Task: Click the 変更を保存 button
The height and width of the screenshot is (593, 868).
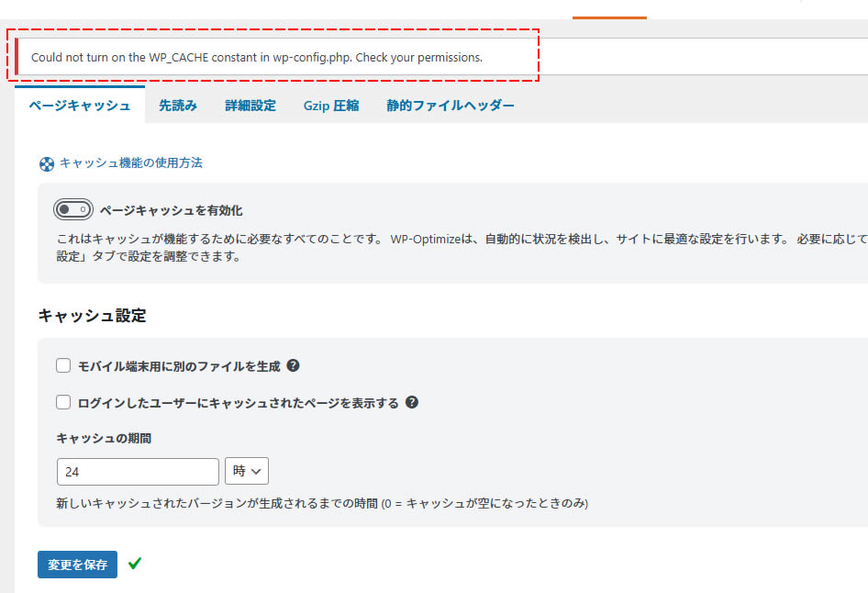Action: (x=77, y=564)
